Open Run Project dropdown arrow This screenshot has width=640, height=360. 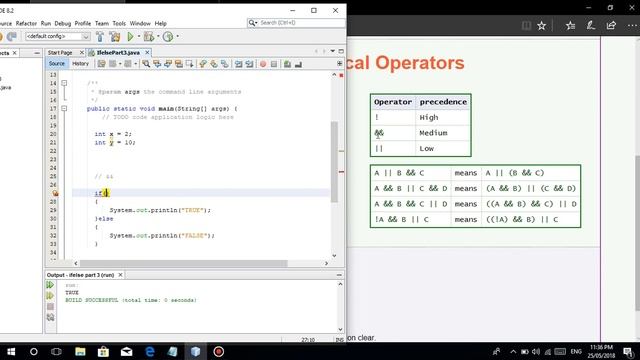coord(139,36)
